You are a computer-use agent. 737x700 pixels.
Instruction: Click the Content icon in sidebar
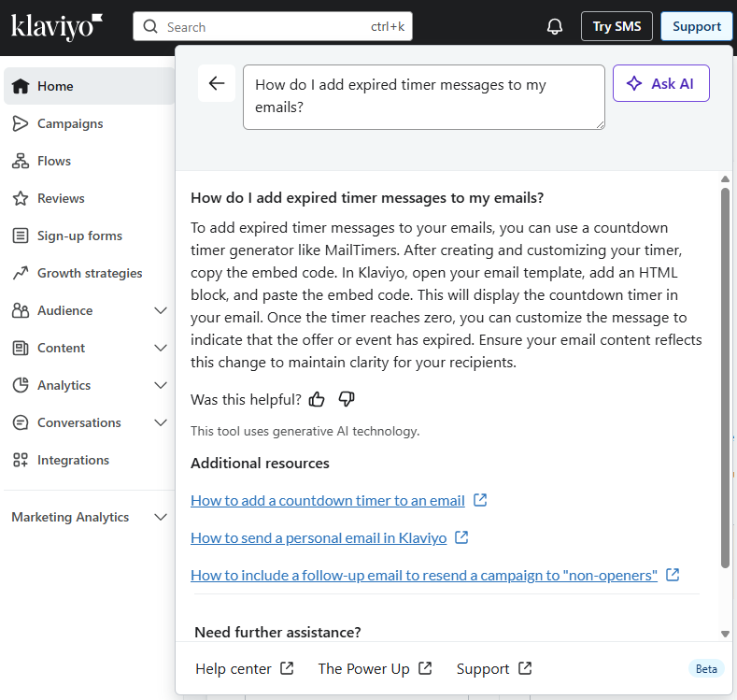point(21,348)
